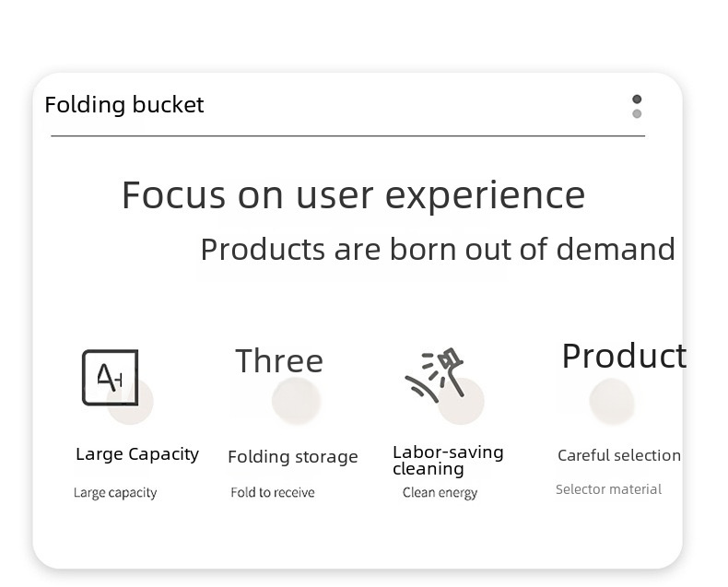Image resolution: width=728 pixels, height=587 pixels.
Task: Click "Products are born out of demand" text
Action: [x=438, y=249]
